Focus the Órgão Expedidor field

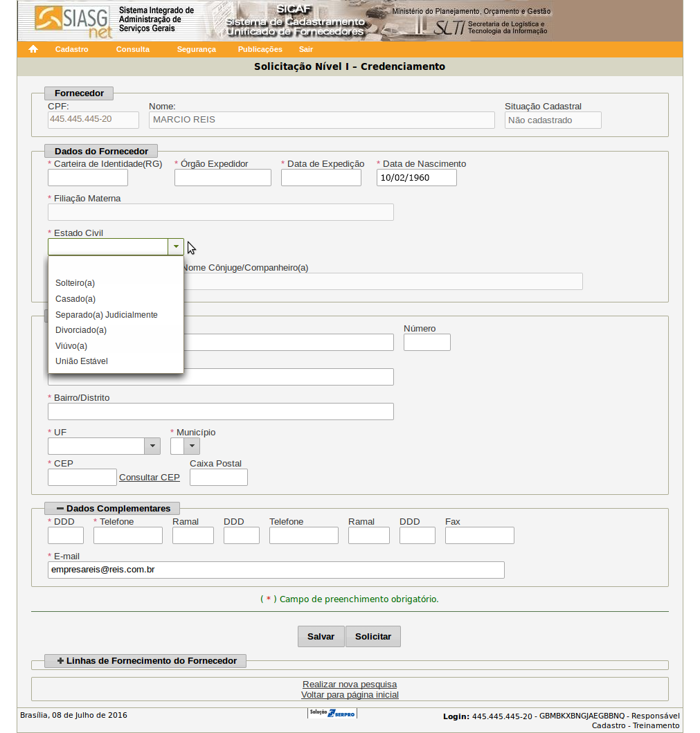coord(222,178)
